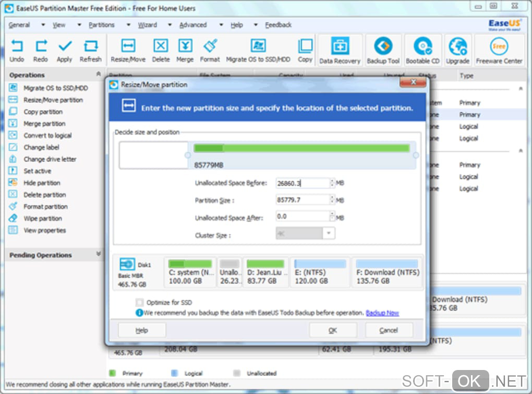The width and height of the screenshot is (532, 394).
Task: Open the Wizard menu
Action: (x=147, y=25)
